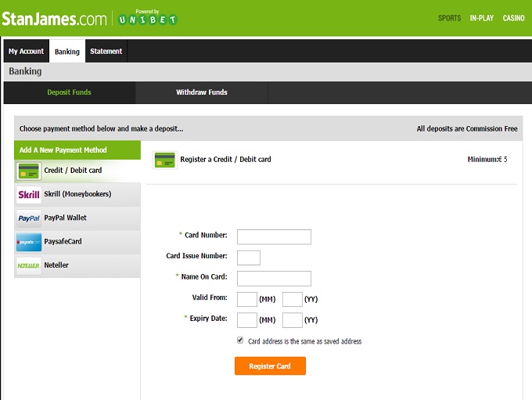The height and width of the screenshot is (400, 532).
Task: Pick the Neteller logo icon
Action: coord(29,265)
